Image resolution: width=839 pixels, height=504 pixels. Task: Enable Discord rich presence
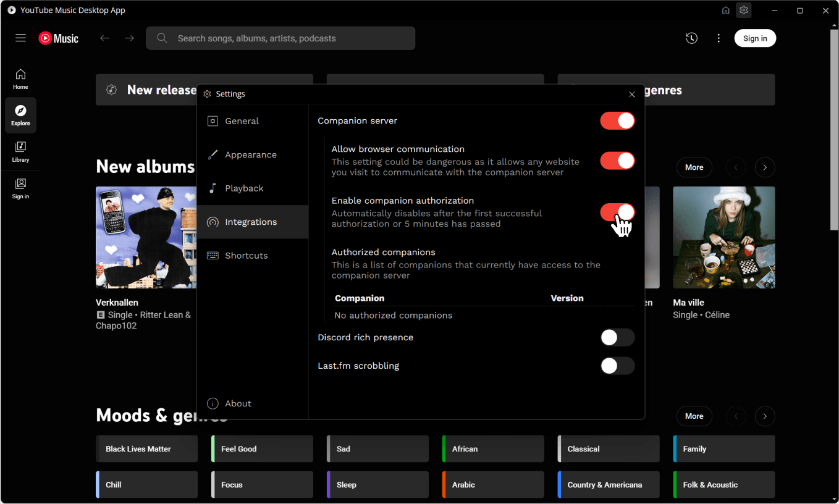pyautogui.click(x=617, y=337)
